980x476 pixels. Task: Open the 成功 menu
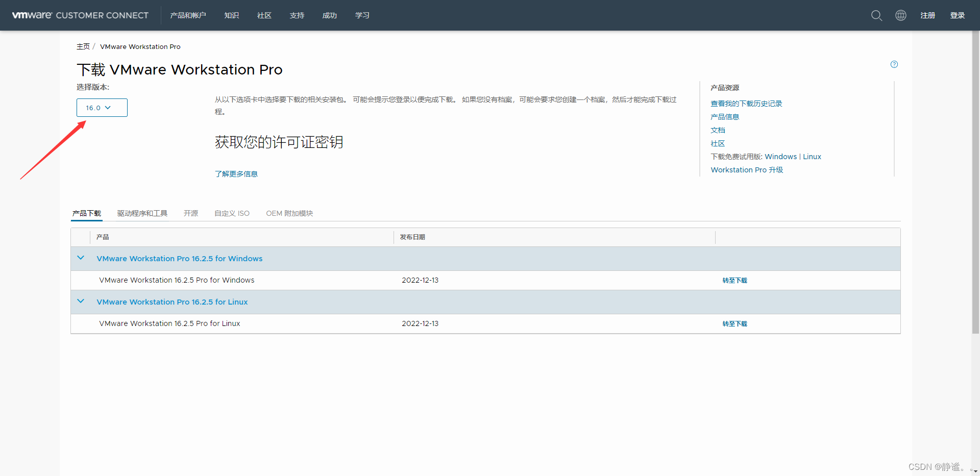point(330,15)
